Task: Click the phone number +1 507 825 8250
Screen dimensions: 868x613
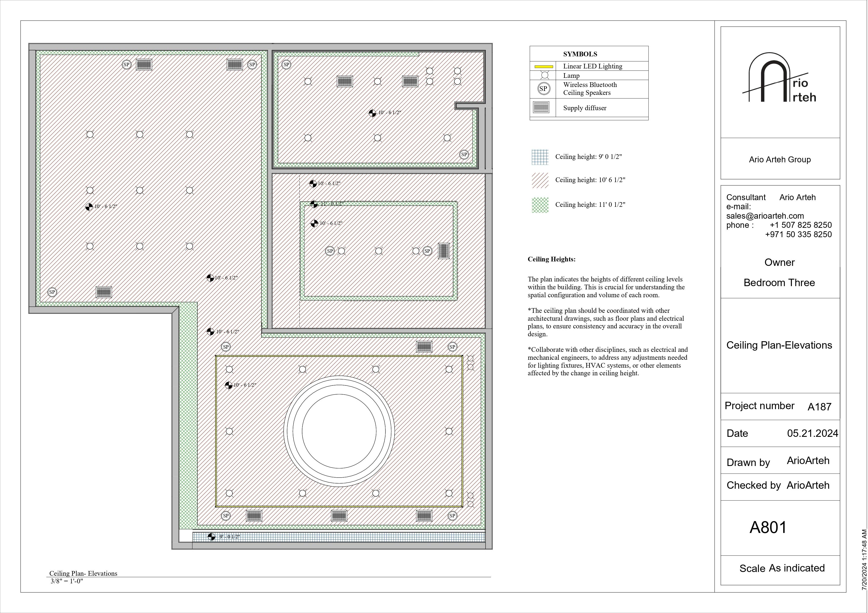Action: point(801,225)
